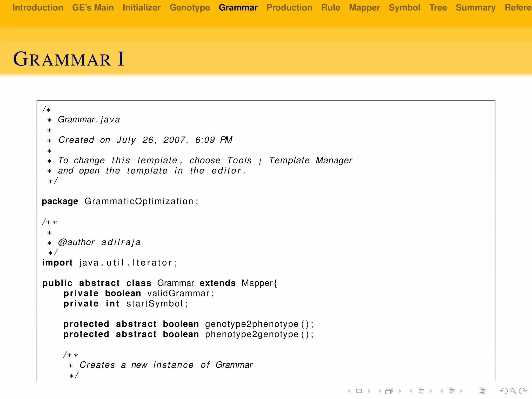Screen dimensions: 532x399
Task: Jump to next frame arrow
Action: click(x=400, y=391)
